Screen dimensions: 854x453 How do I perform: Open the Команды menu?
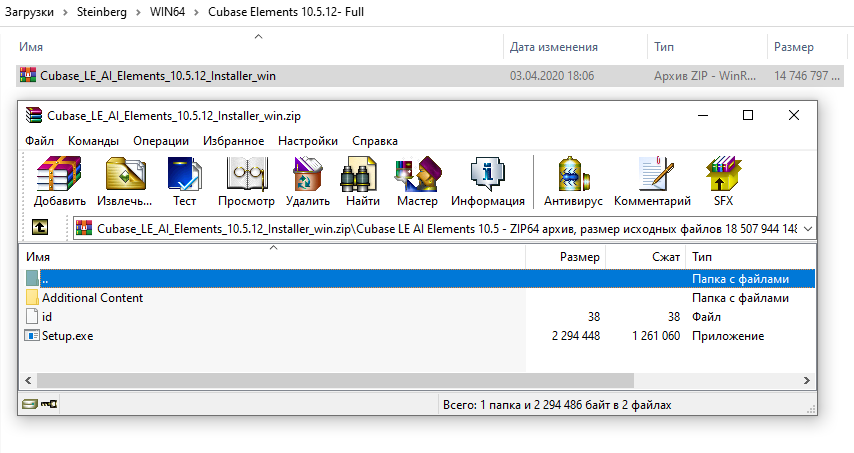[93, 140]
